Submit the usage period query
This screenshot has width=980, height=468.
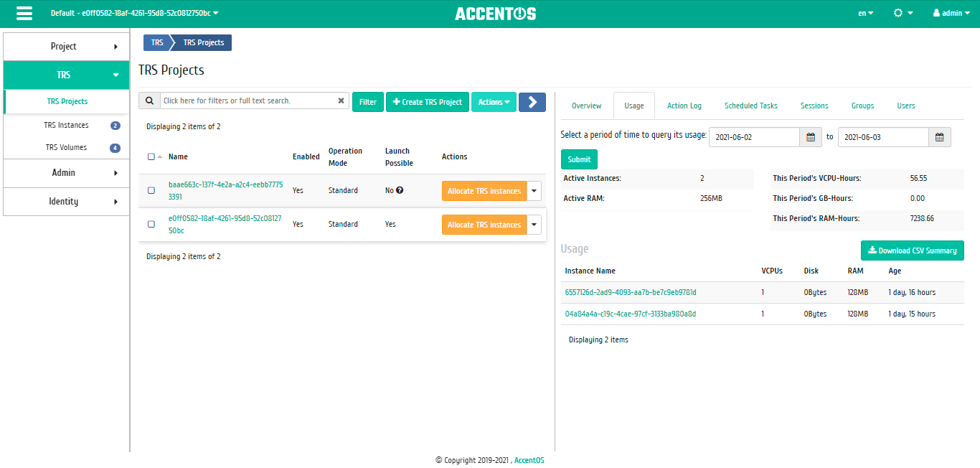pos(579,159)
